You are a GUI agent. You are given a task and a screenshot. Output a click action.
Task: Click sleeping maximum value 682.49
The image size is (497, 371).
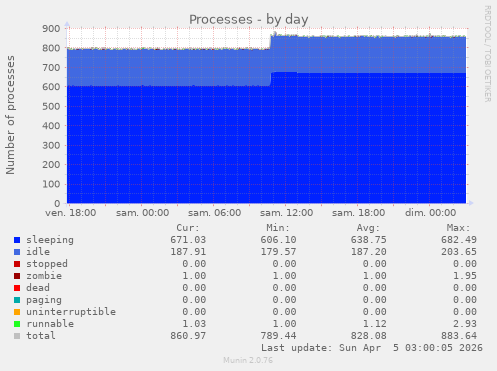459,240
